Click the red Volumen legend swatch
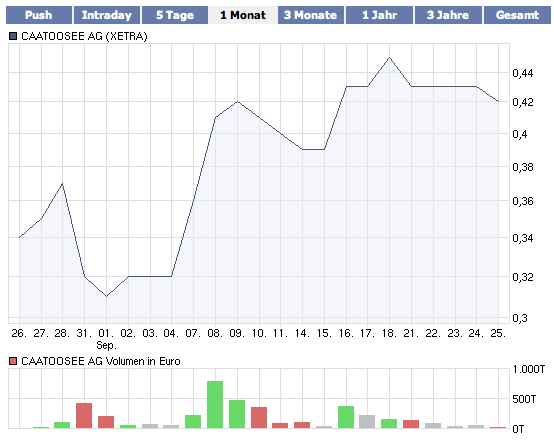The width and height of the screenshot is (554, 440). pyautogui.click(x=13, y=361)
